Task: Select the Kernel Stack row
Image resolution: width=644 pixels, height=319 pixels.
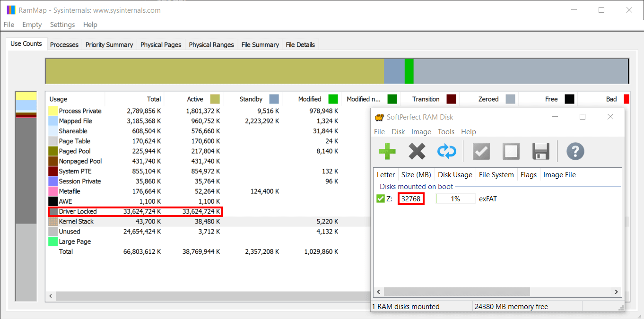Action: 209,222
